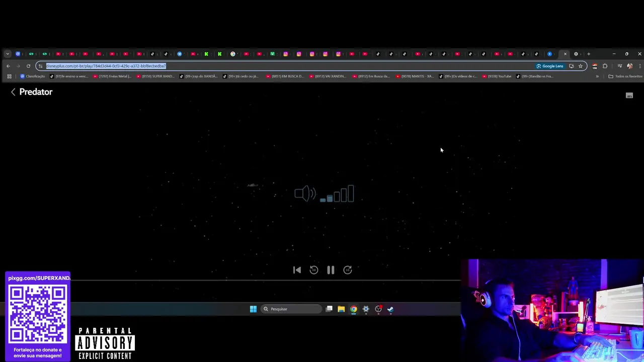View site information icon in address bar
Viewport: 644px width, 362px height.
[x=40, y=66]
